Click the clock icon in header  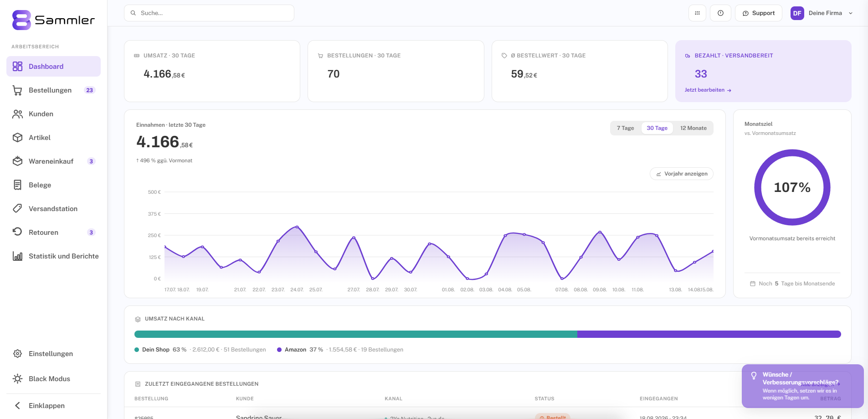tap(720, 13)
